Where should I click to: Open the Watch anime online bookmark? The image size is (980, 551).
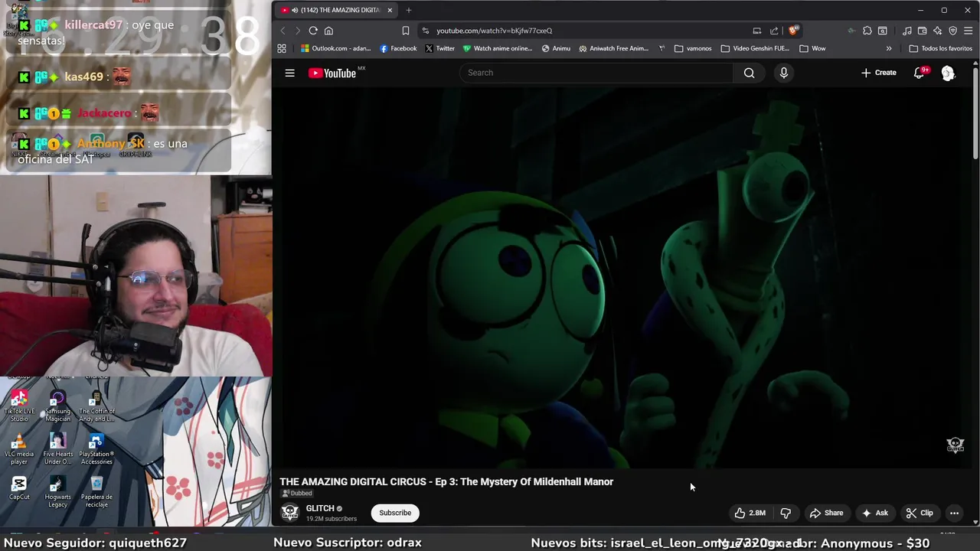tap(497, 48)
